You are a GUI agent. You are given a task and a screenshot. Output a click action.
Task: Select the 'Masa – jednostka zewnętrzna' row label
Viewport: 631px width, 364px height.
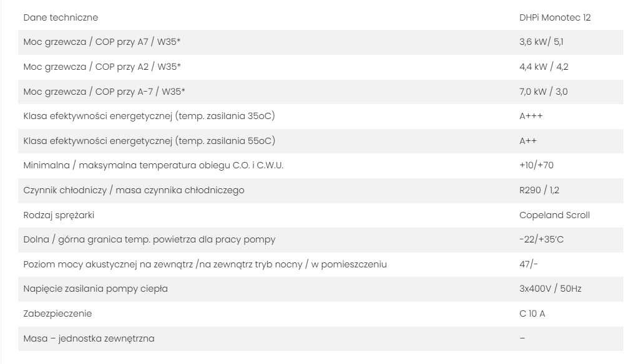89,338
